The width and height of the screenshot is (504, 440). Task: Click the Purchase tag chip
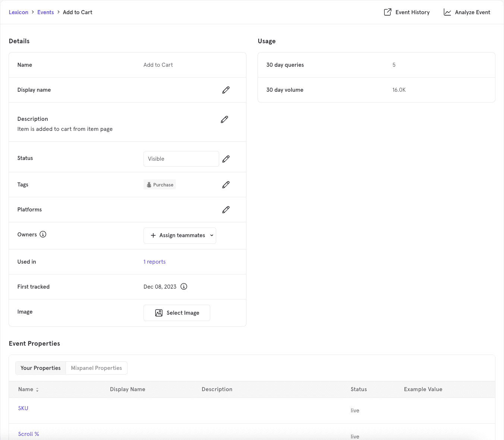[160, 185]
